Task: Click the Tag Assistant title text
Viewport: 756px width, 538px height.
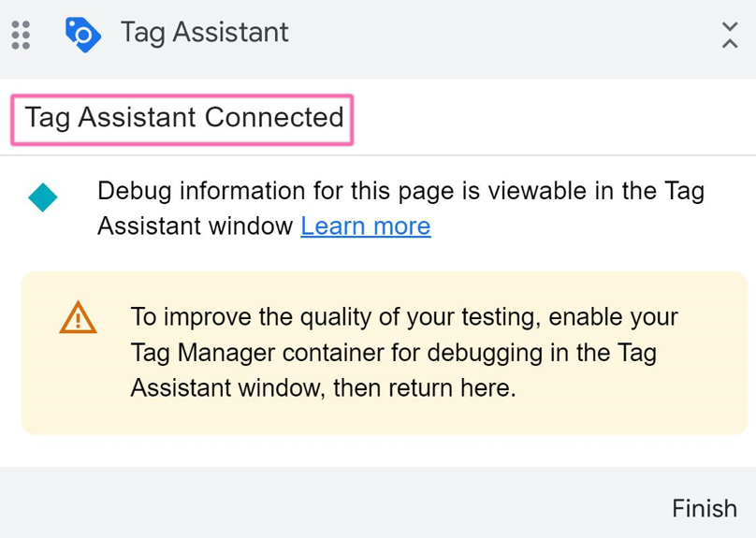Action: pyautogui.click(x=204, y=33)
